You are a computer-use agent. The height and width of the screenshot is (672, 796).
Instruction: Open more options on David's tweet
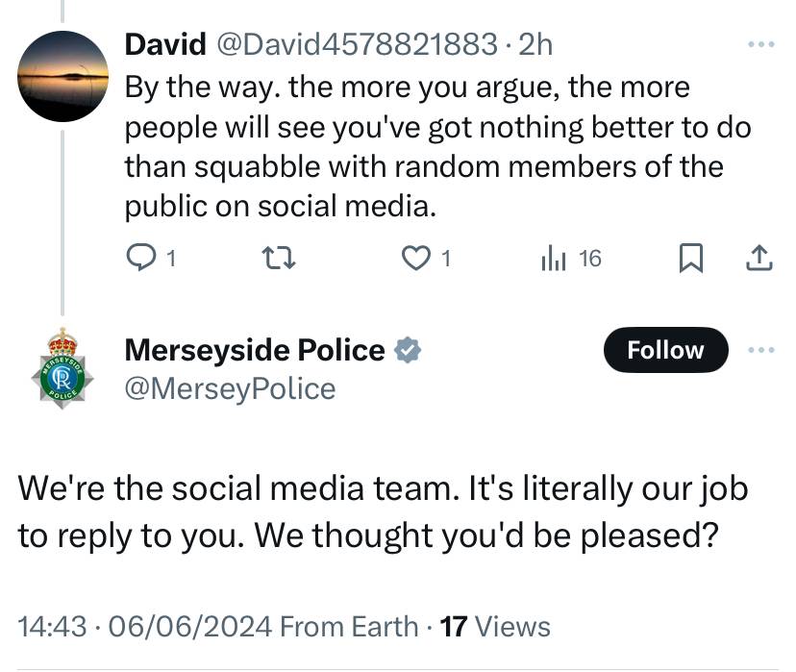tap(761, 44)
